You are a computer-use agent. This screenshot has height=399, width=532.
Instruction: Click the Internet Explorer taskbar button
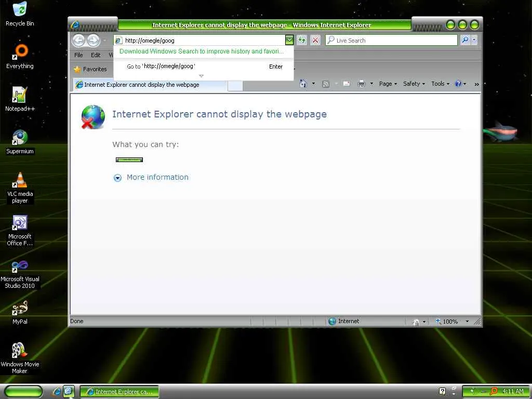119,392
